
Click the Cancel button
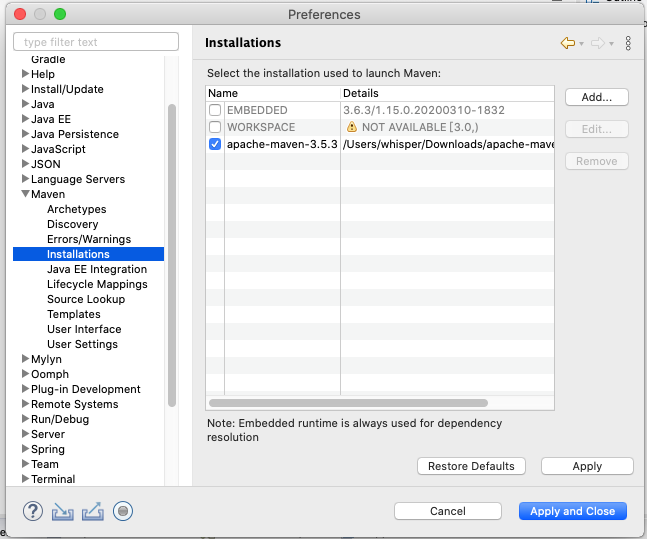click(448, 511)
